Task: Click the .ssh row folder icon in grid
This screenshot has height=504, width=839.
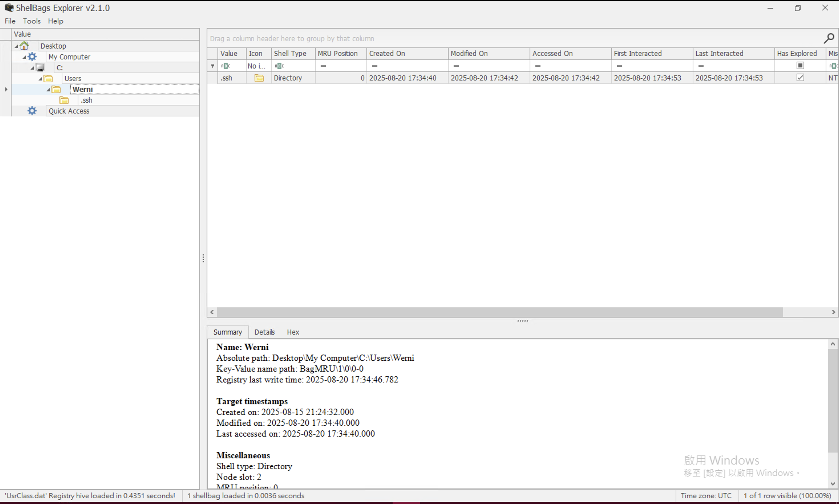Action: pos(259,78)
